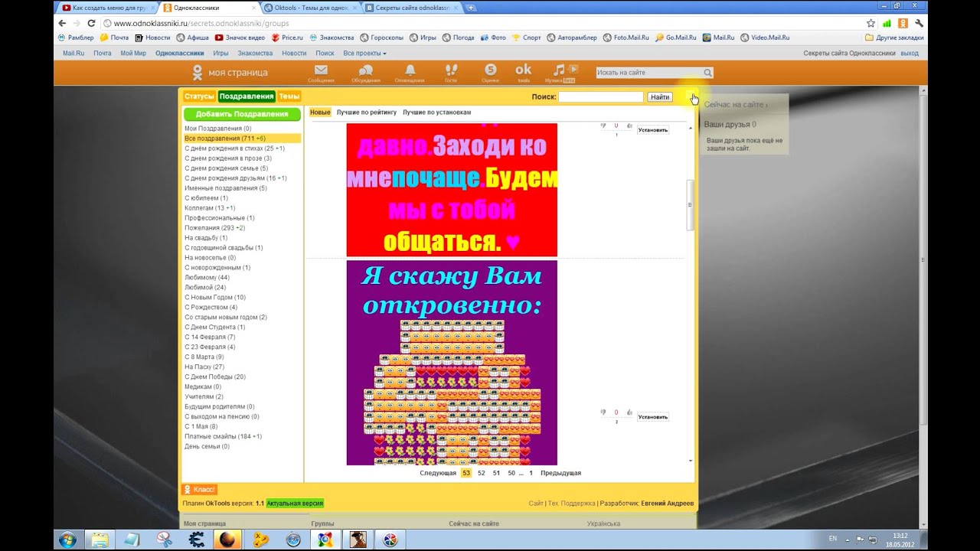Open Другие закладки bookmarks folder

[x=894, y=37]
